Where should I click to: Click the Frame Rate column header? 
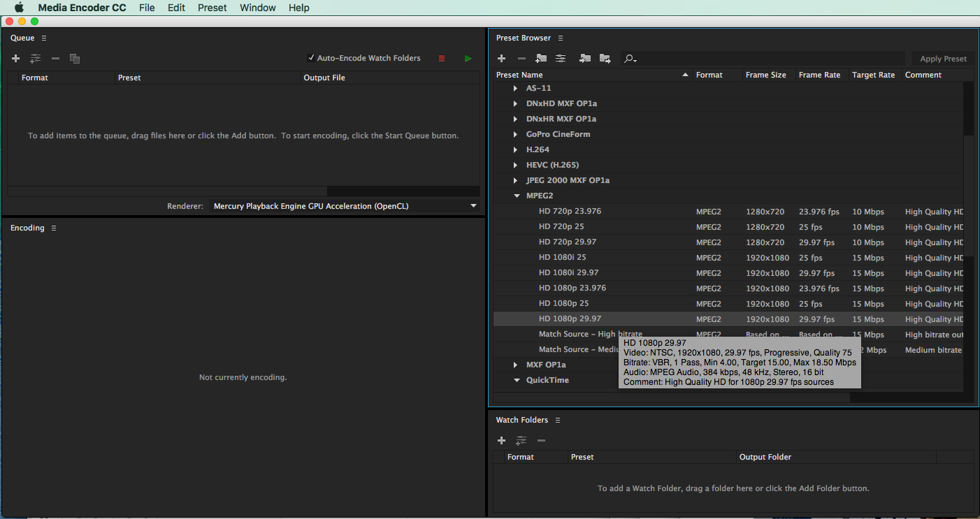821,75
